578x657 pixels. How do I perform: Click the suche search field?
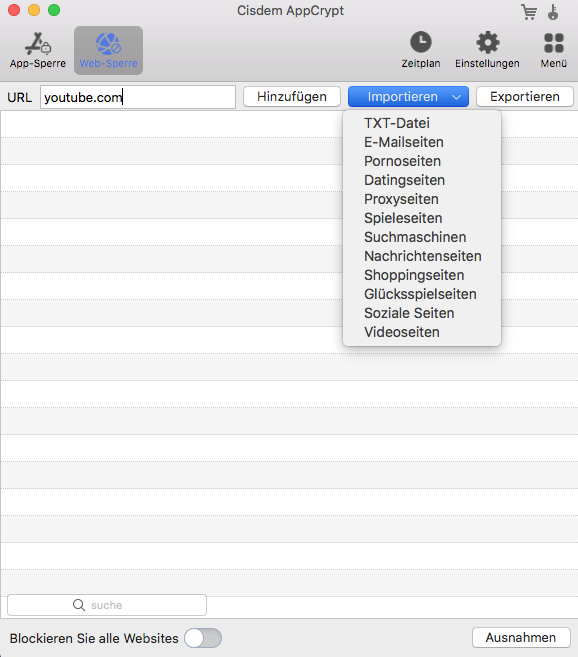pyautogui.click(x=107, y=605)
